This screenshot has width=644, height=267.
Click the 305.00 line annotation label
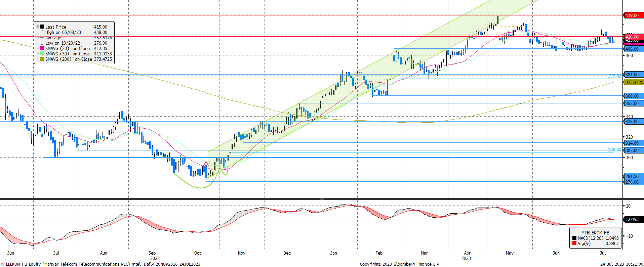pos(614,150)
